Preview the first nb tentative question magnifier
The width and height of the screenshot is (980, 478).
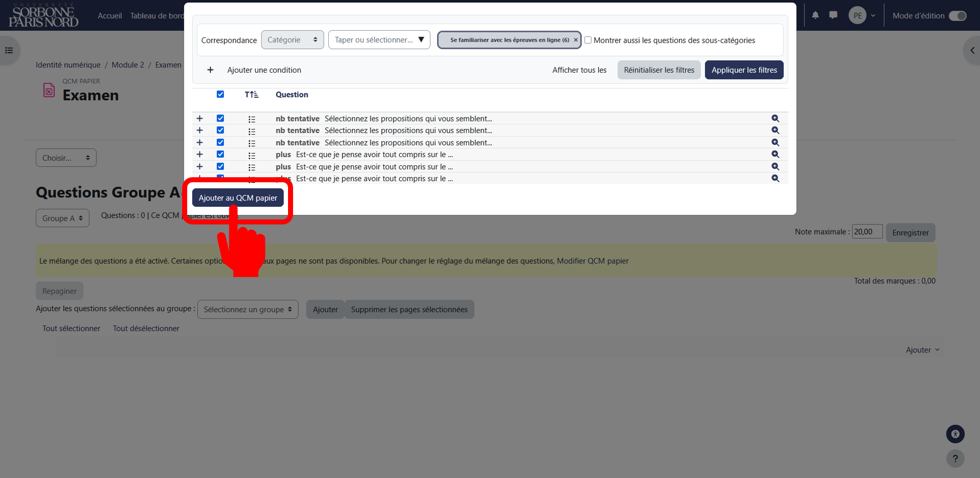775,118
